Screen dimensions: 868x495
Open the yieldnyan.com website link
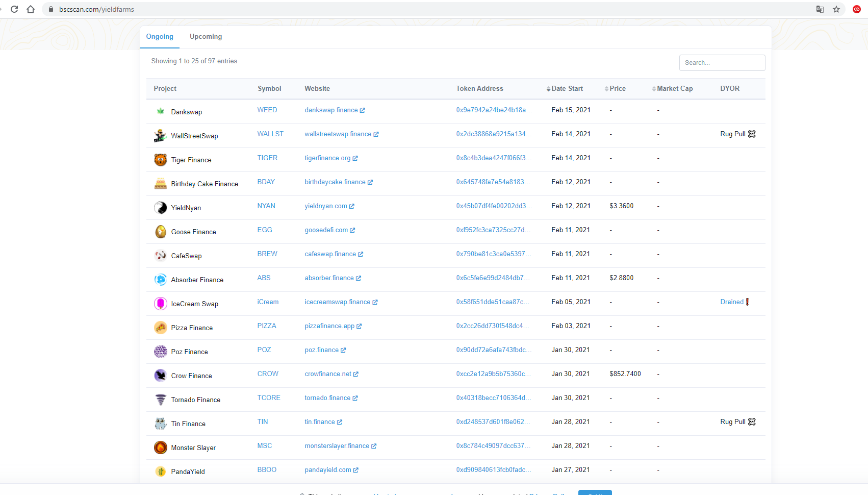[329, 206]
